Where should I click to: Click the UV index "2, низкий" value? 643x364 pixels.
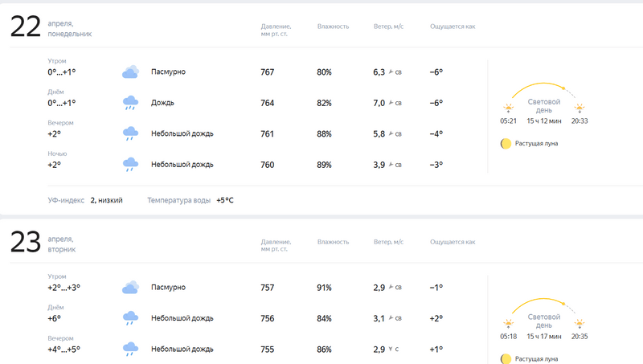pos(106,200)
